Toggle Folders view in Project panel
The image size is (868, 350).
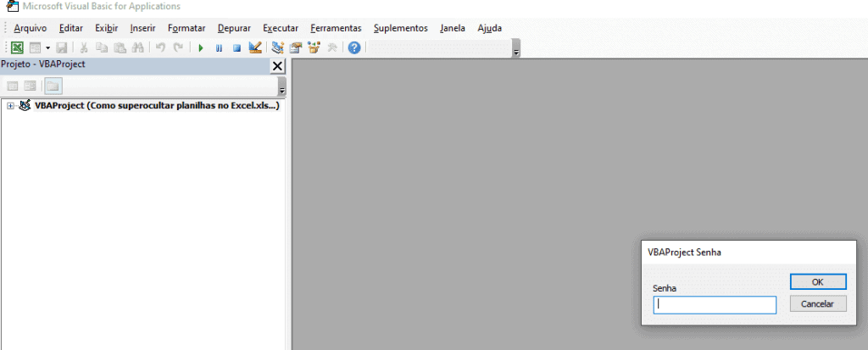tap(53, 86)
